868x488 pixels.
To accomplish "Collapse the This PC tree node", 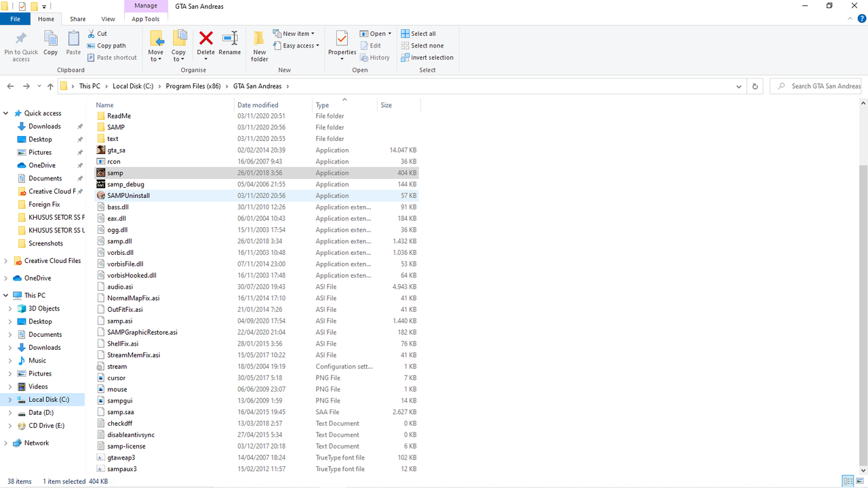I will click(x=7, y=296).
